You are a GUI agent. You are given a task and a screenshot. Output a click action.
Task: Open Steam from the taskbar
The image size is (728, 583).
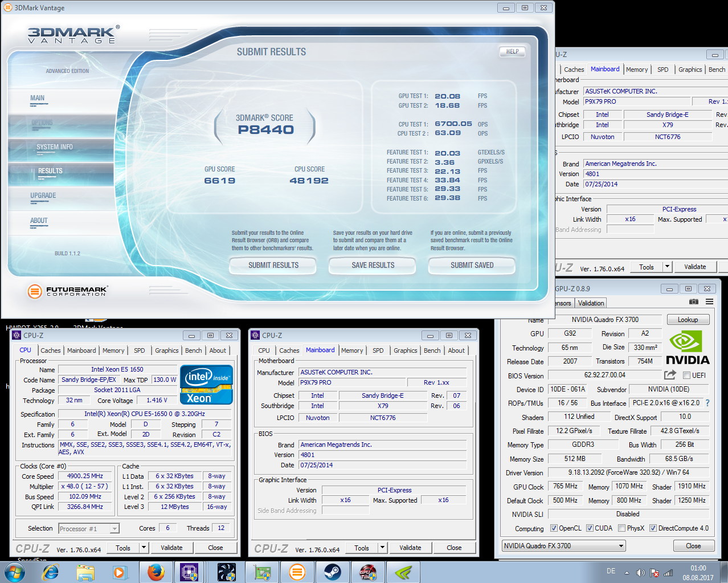332,572
